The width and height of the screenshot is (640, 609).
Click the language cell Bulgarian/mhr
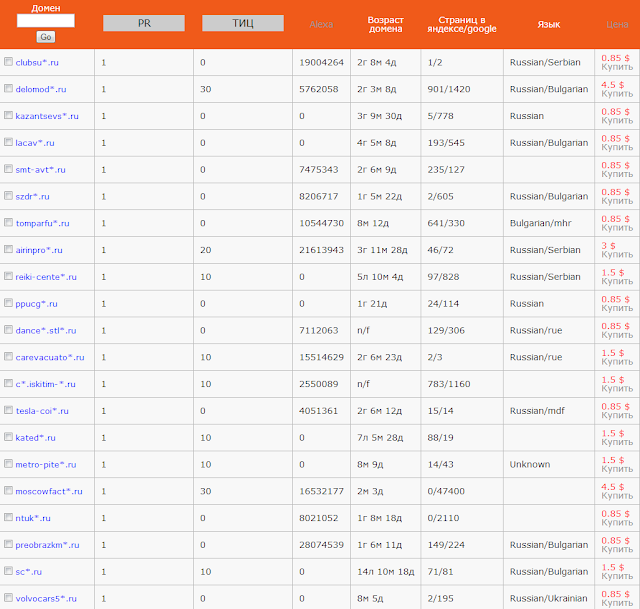click(540, 223)
